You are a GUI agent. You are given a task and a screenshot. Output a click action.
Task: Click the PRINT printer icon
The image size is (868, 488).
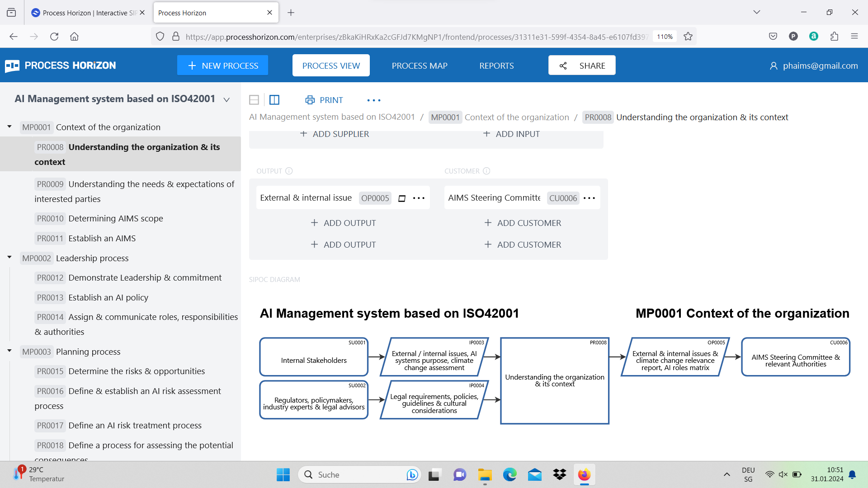coord(310,100)
